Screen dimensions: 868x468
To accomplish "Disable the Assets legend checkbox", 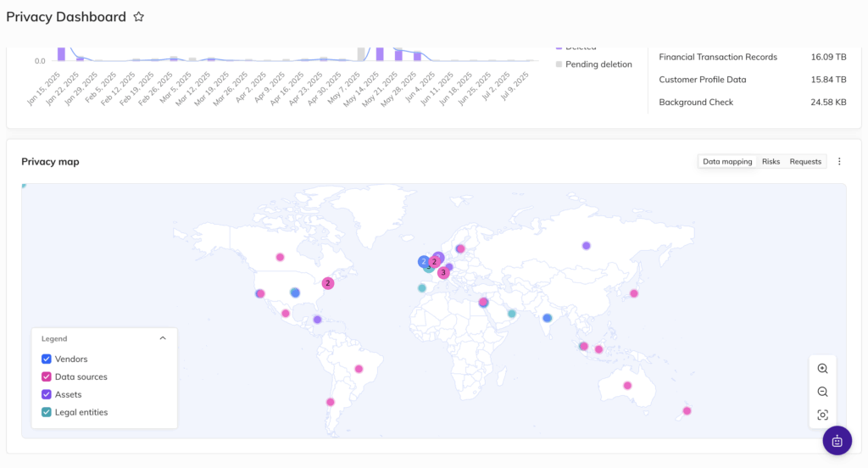I will 47,395.
